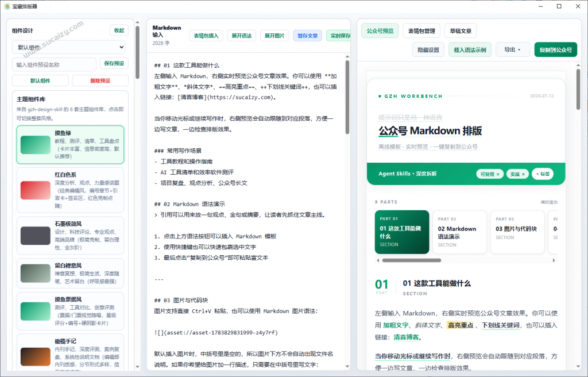Screen dimensions: 588x377
Task: Select the 摸鱼票据风 theme card
Action: (70, 311)
